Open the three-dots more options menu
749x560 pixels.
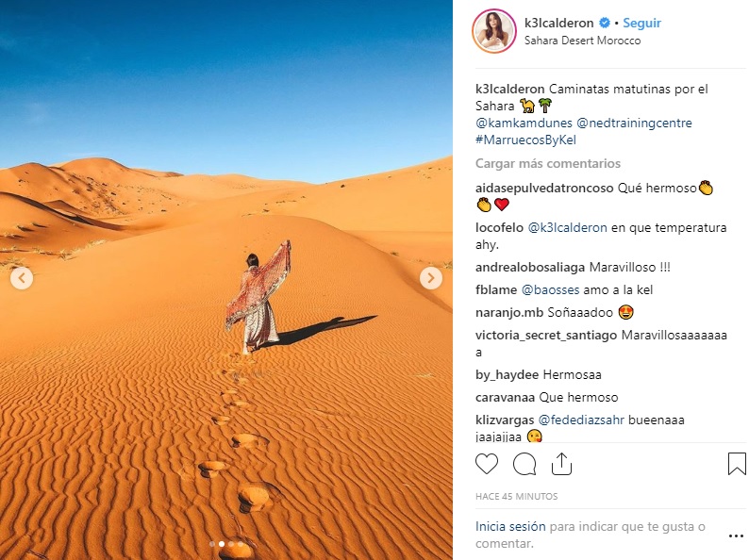pos(736,536)
